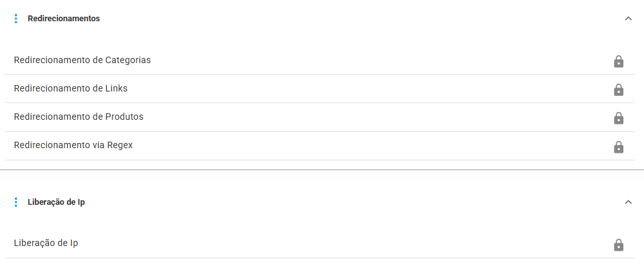The image size is (644, 266).
Task: Click lock icon for Redirecionamento de Produtos
Action: tap(618, 118)
